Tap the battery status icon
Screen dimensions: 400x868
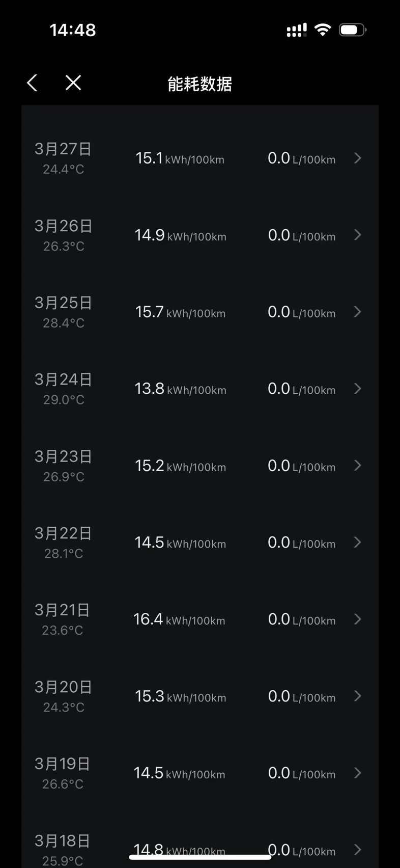pos(353,30)
